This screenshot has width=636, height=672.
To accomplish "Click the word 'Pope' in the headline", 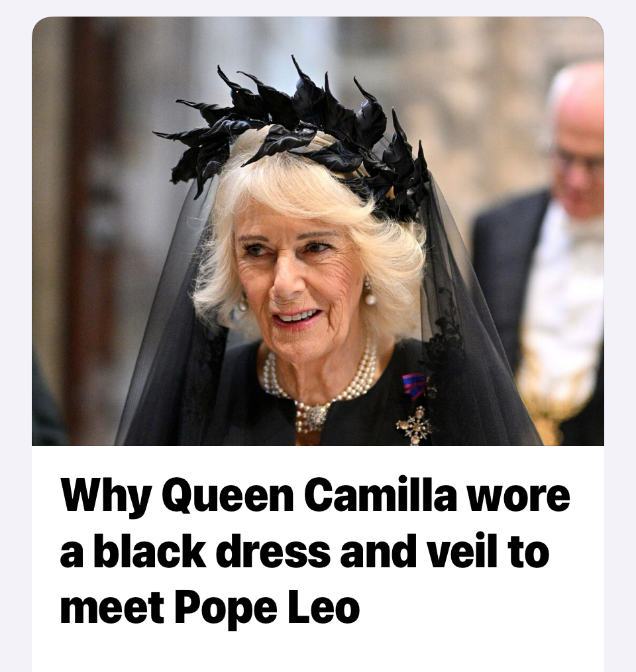I will point(225,608).
